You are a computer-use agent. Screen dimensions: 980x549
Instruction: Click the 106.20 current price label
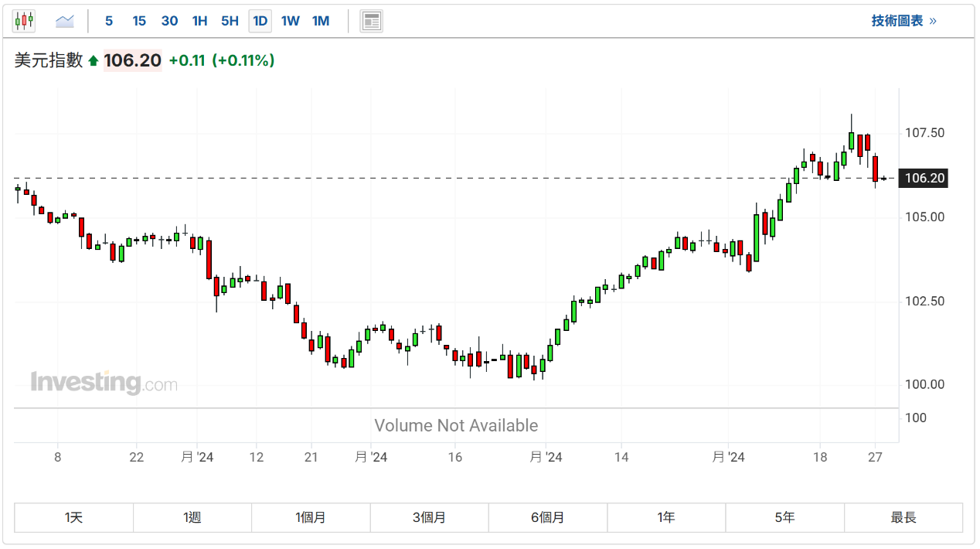[x=924, y=179]
